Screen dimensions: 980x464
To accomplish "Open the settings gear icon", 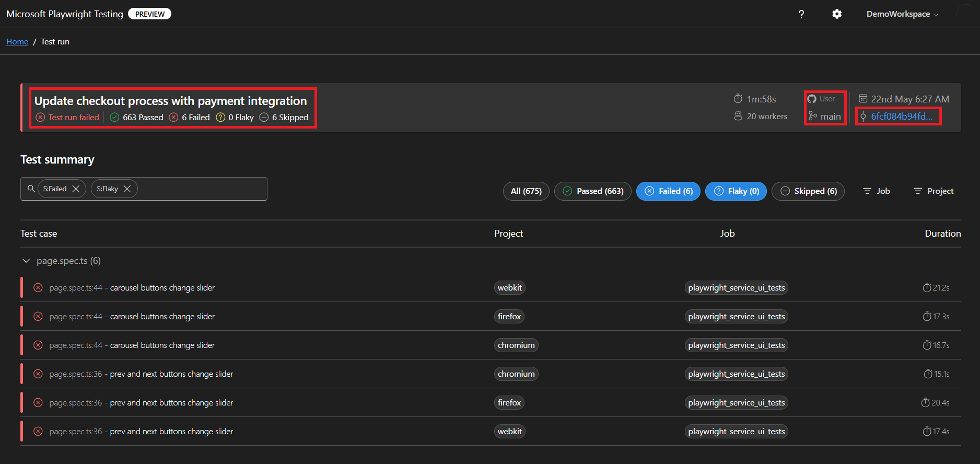I will [x=837, y=14].
